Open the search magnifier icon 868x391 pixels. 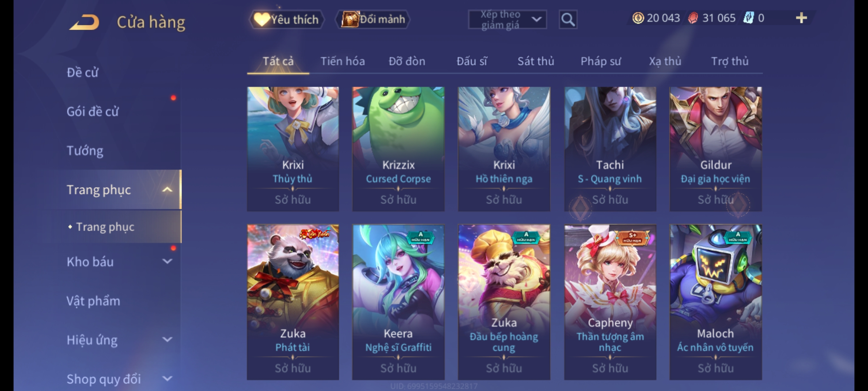tap(568, 20)
